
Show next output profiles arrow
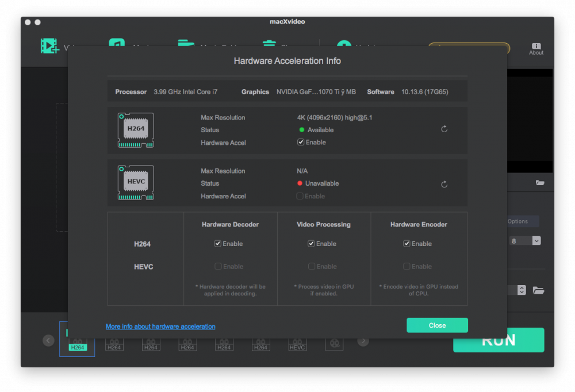pyautogui.click(x=363, y=341)
